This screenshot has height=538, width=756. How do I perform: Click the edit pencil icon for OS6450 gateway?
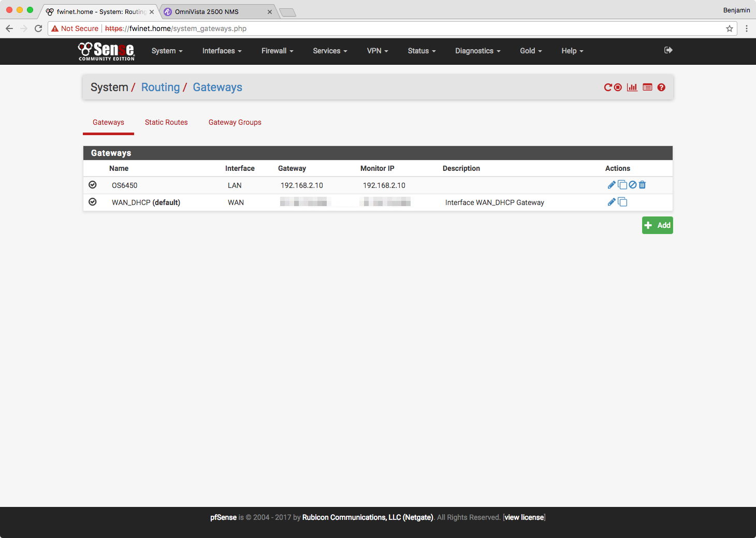click(x=612, y=185)
